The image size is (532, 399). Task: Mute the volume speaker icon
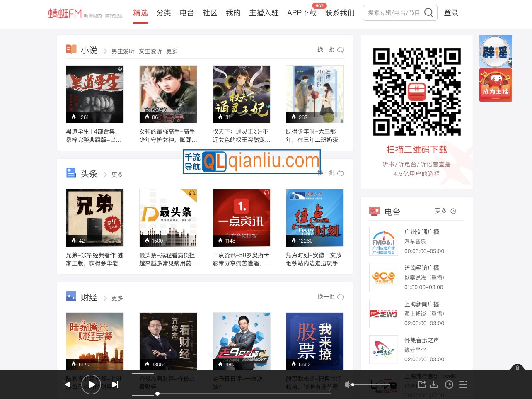pos(348,384)
